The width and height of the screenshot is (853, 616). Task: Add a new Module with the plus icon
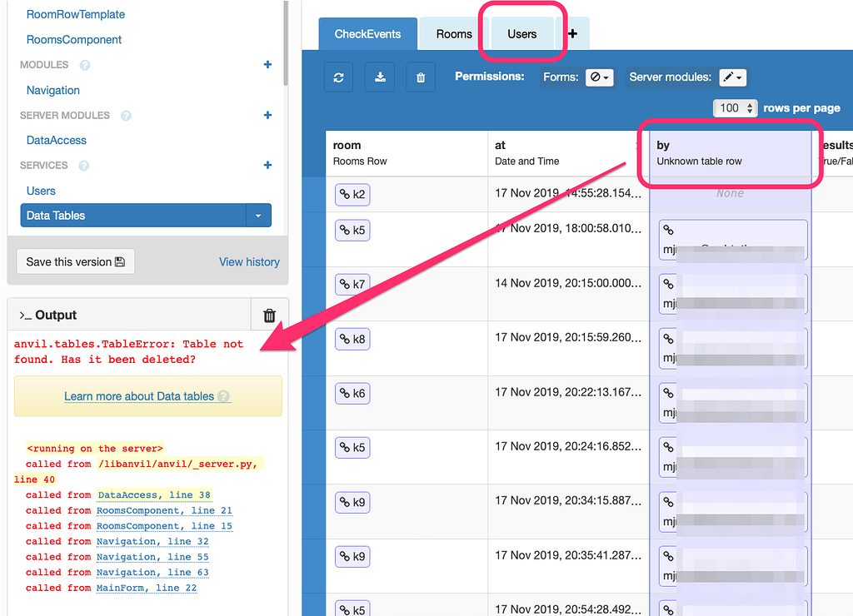[267, 64]
